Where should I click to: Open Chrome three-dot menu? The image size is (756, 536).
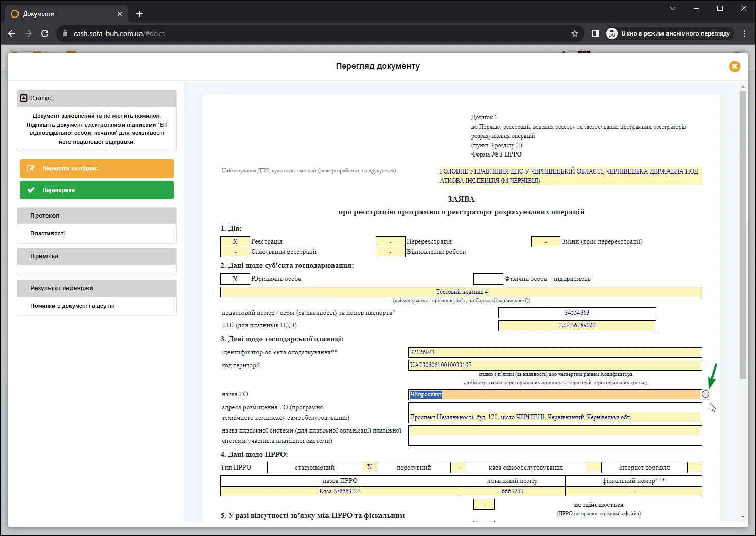[744, 33]
